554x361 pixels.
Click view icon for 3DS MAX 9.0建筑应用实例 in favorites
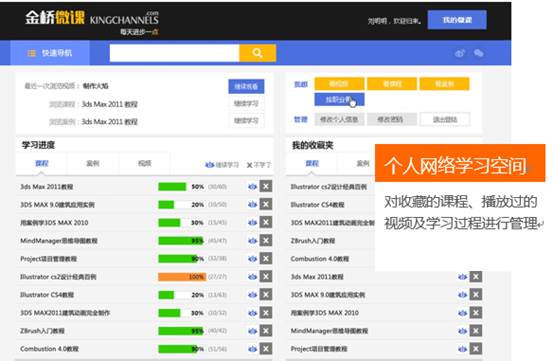click(462, 295)
